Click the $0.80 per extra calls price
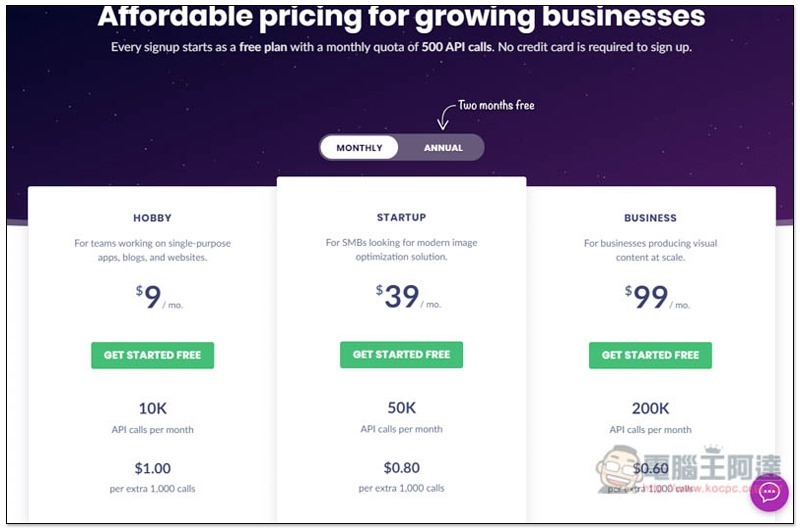800x530 pixels. (x=402, y=468)
